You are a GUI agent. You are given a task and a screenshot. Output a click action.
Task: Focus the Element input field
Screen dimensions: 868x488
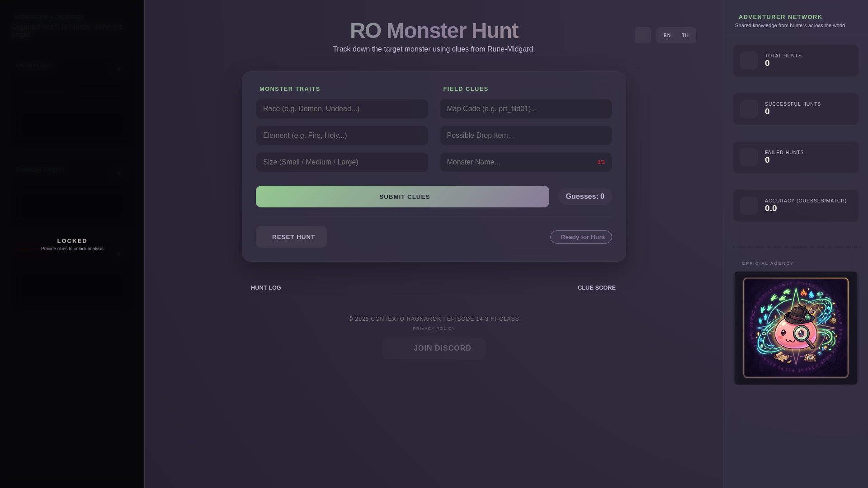click(342, 136)
